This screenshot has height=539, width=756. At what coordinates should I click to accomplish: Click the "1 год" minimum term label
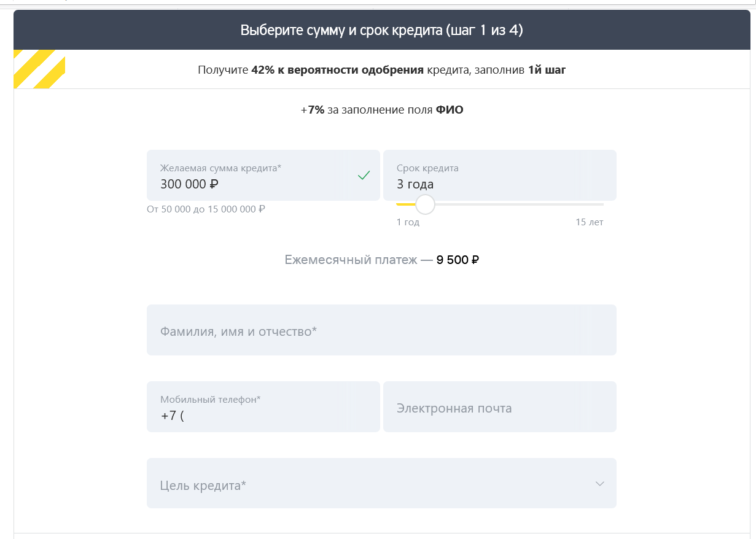coord(408,222)
